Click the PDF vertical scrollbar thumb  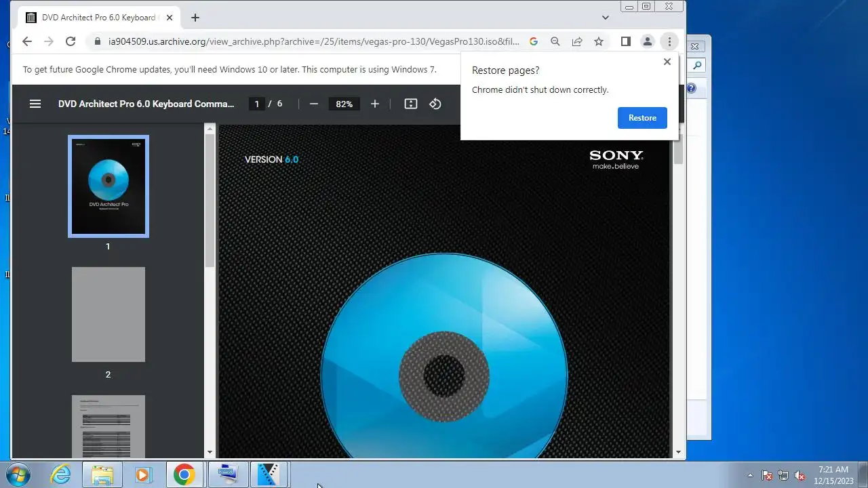point(678,150)
